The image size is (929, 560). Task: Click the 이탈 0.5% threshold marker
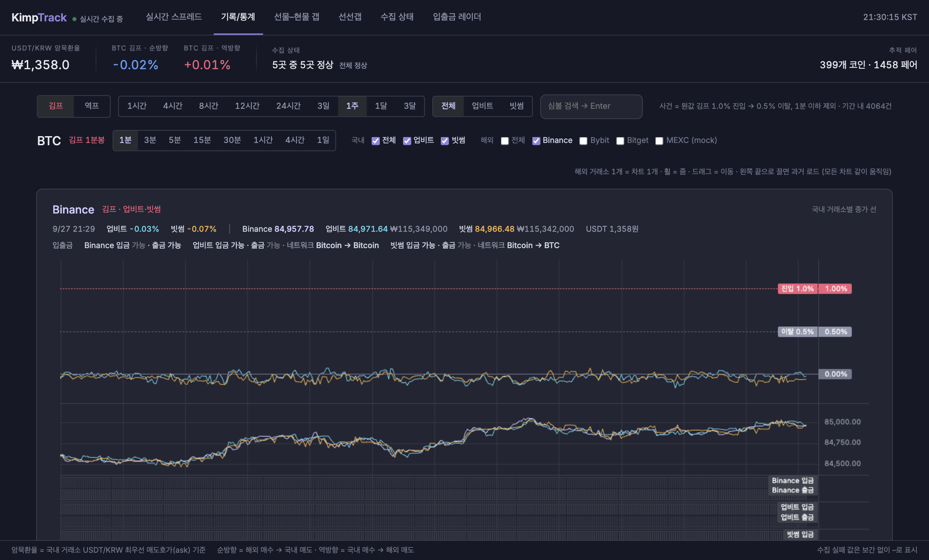tap(798, 332)
